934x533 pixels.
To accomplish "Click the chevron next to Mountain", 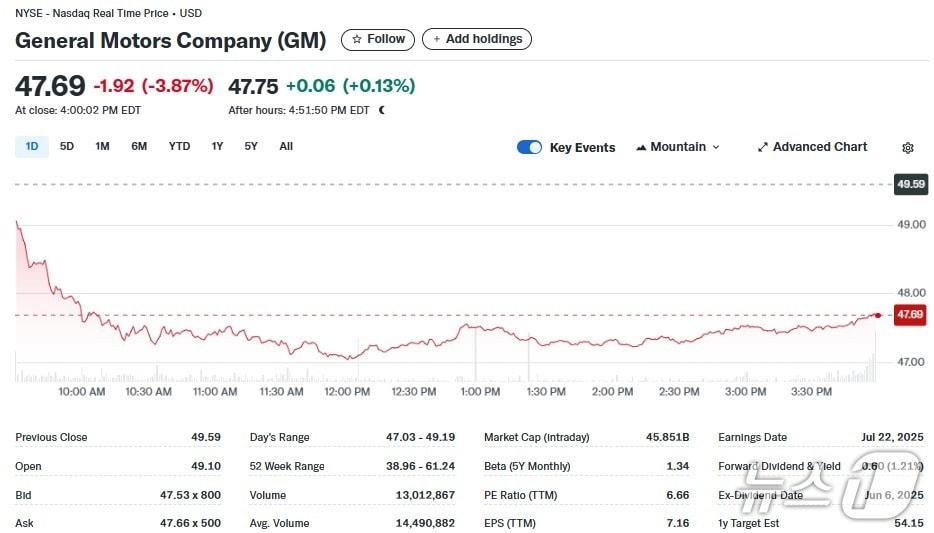I will 715,147.
